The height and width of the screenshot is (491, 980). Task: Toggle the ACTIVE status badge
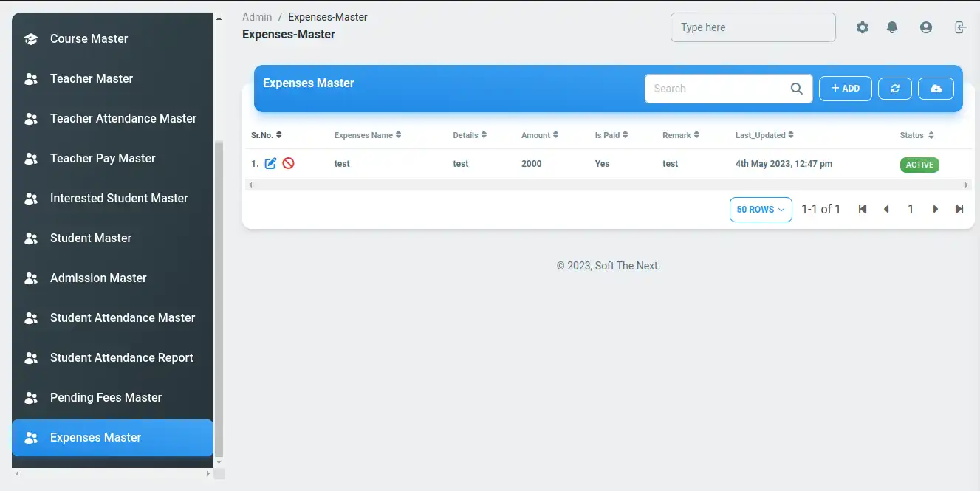click(919, 165)
